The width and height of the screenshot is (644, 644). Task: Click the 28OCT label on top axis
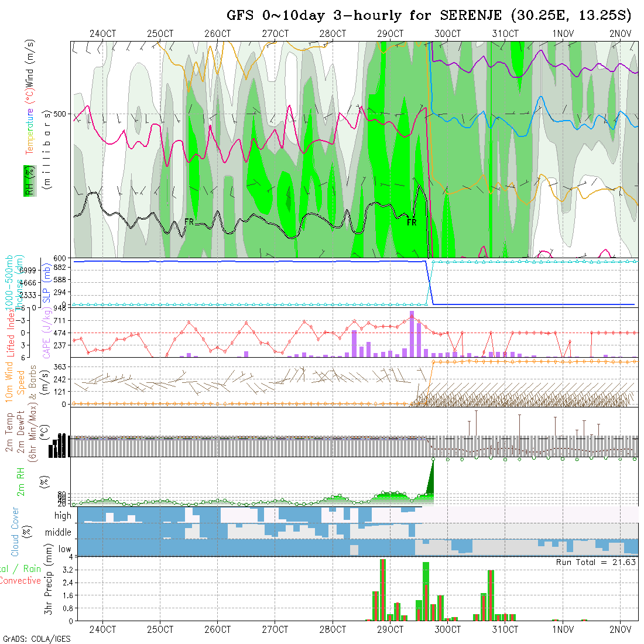click(x=333, y=34)
